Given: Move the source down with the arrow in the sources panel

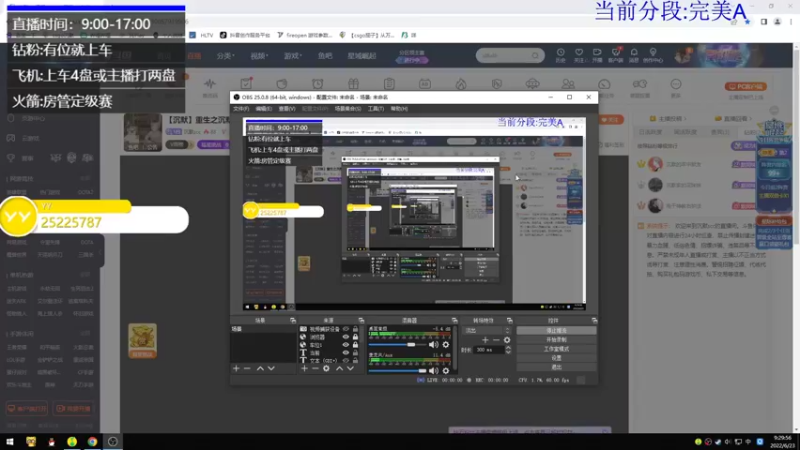Looking at the screenshot, I should coord(351,368).
